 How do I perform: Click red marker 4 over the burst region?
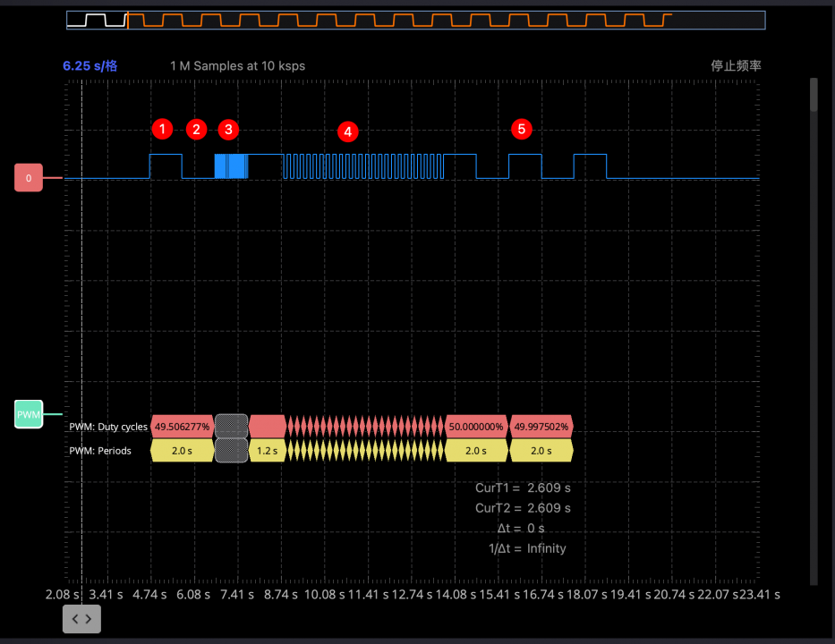(x=347, y=131)
